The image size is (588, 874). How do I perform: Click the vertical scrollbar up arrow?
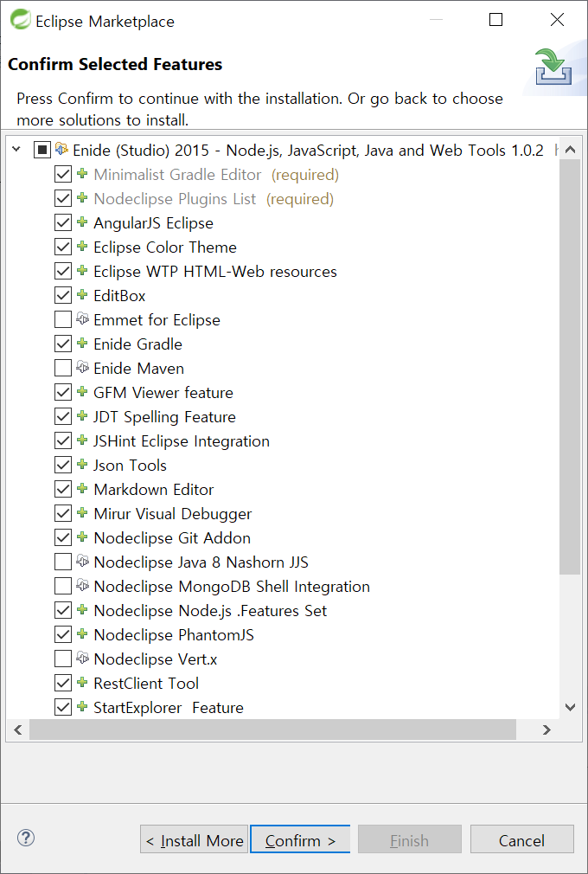point(570,150)
